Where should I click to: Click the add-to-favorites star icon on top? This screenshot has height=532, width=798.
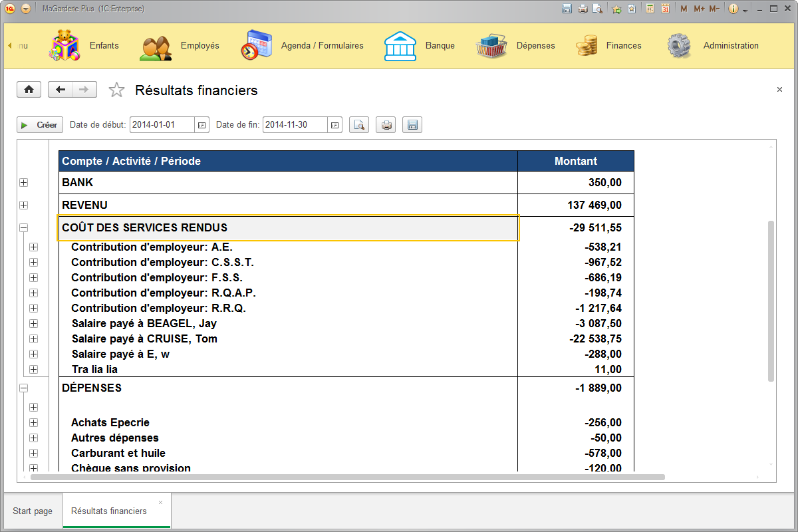(x=617, y=8)
